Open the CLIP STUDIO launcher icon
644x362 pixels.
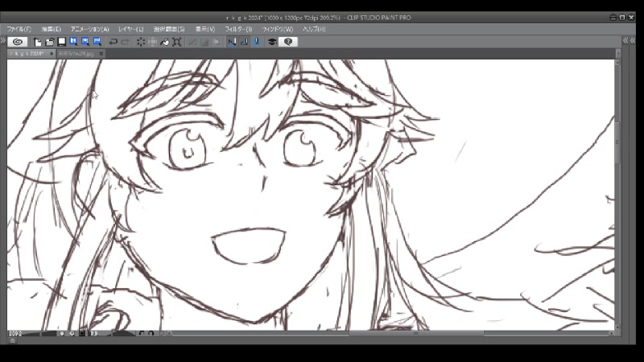pyautogui.click(x=18, y=42)
